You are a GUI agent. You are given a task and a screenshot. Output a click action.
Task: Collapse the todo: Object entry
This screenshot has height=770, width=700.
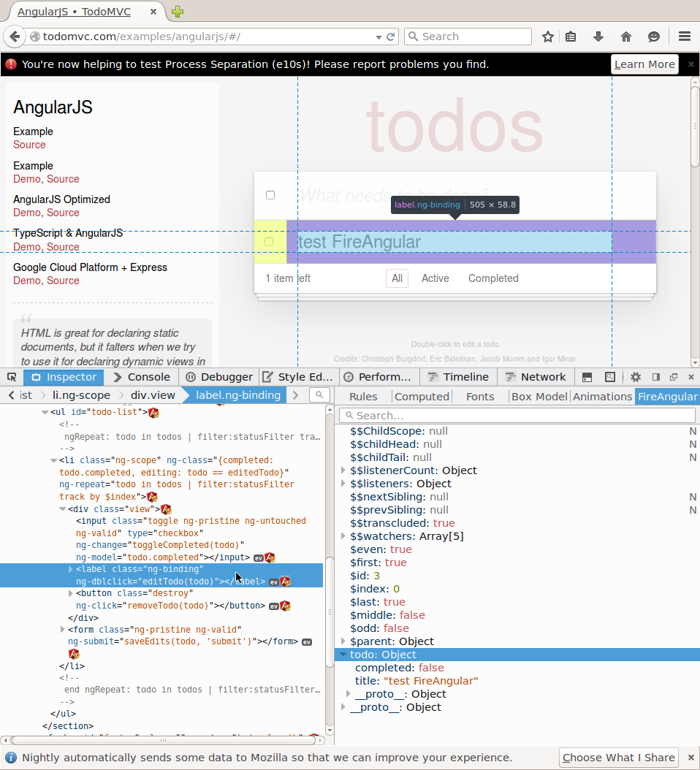pyautogui.click(x=343, y=655)
